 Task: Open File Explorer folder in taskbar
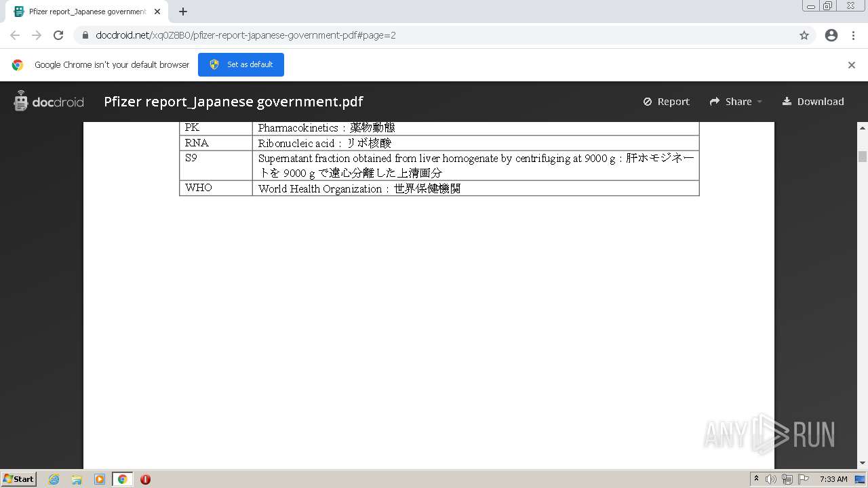point(77,479)
